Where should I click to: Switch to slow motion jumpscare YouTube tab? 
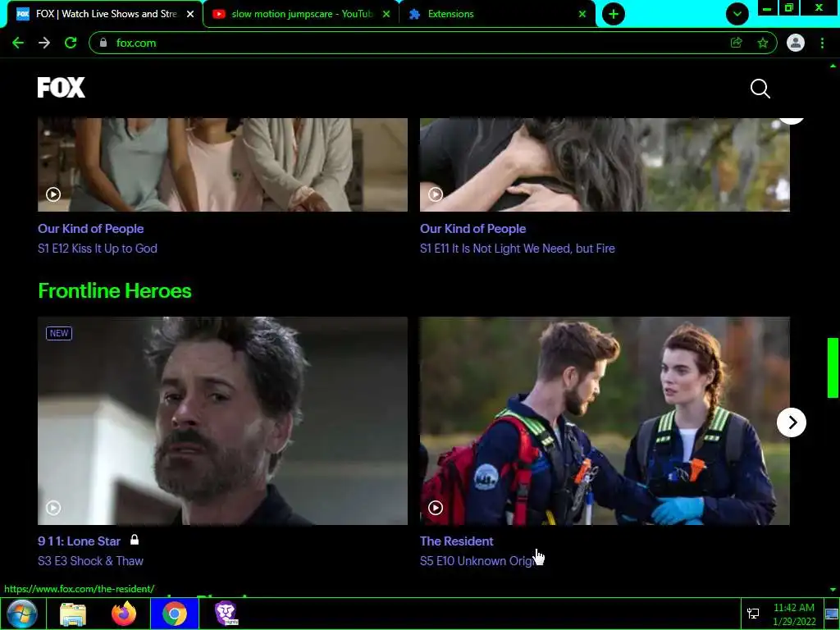pyautogui.click(x=300, y=14)
